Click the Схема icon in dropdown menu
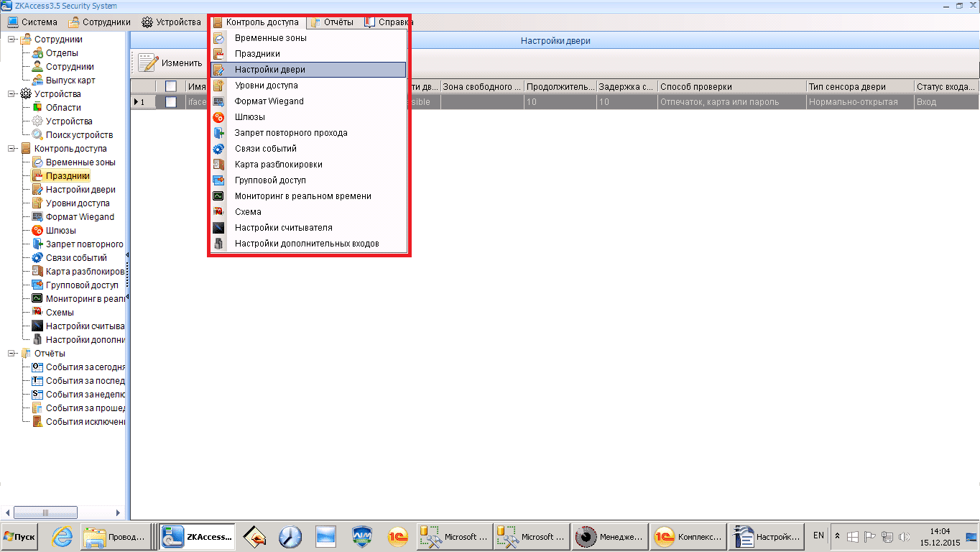The width and height of the screenshot is (980, 552). (219, 212)
